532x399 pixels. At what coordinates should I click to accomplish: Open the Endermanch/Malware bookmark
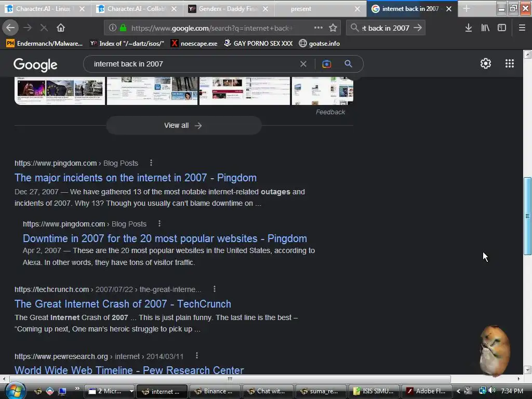(x=45, y=44)
